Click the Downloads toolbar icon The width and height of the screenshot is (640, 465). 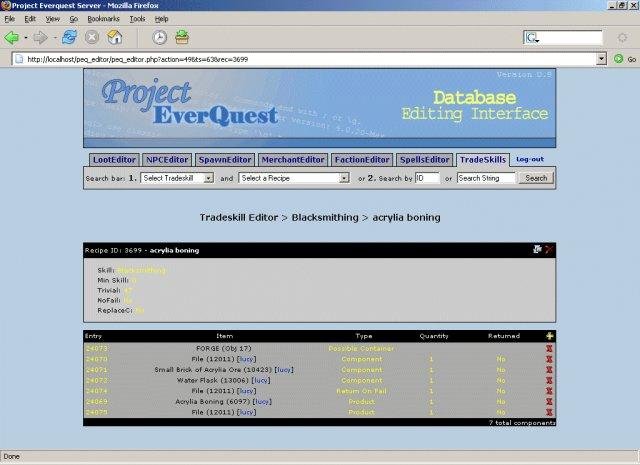(182, 37)
